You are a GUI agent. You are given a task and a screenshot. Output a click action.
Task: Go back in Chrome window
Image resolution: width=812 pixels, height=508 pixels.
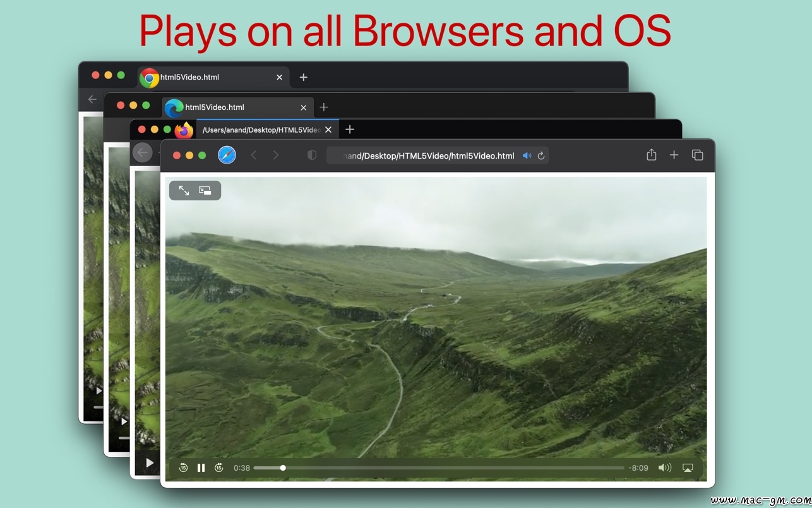(93, 99)
